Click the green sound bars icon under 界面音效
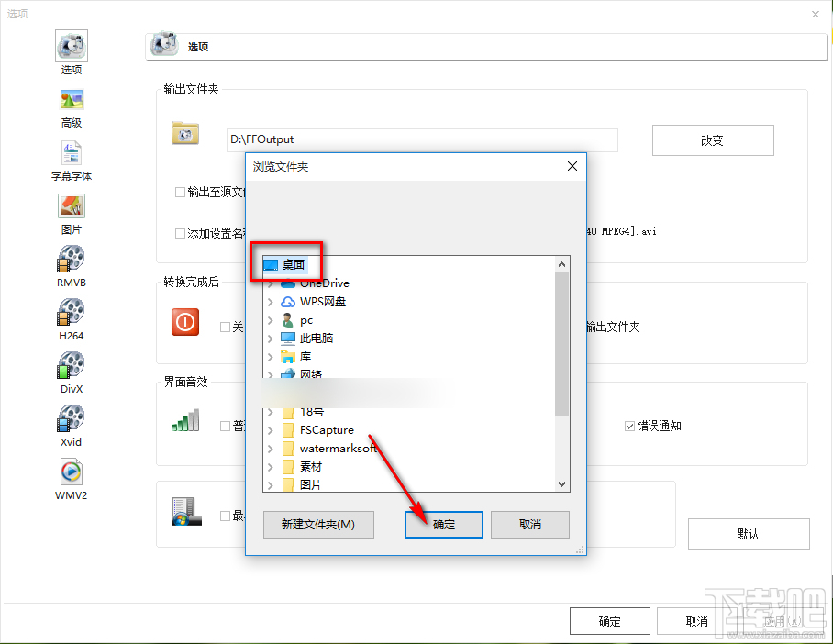833x644 pixels. pos(185,420)
